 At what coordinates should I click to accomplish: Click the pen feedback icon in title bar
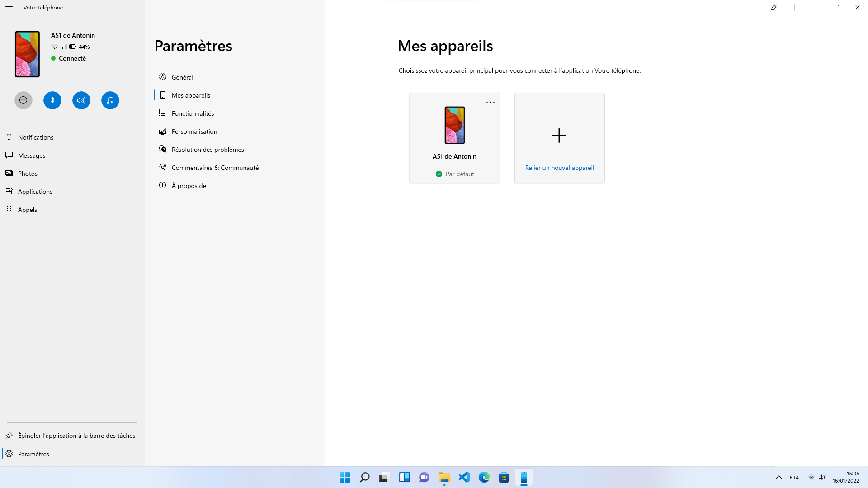[x=774, y=7]
